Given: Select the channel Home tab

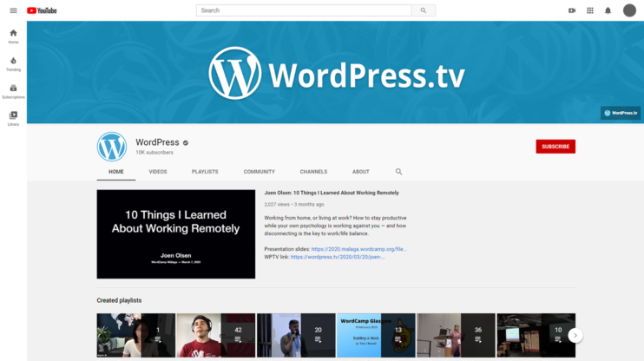Looking at the screenshot, I should pos(116,172).
